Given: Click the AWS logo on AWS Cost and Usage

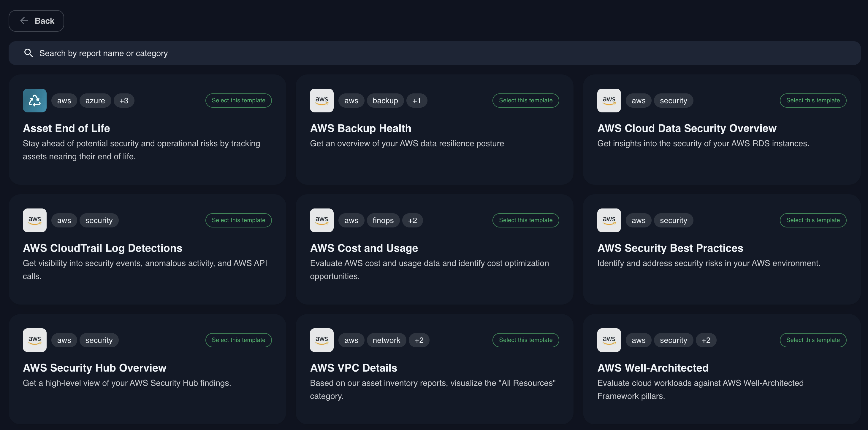Looking at the screenshot, I should pyautogui.click(x=321, y=220).
